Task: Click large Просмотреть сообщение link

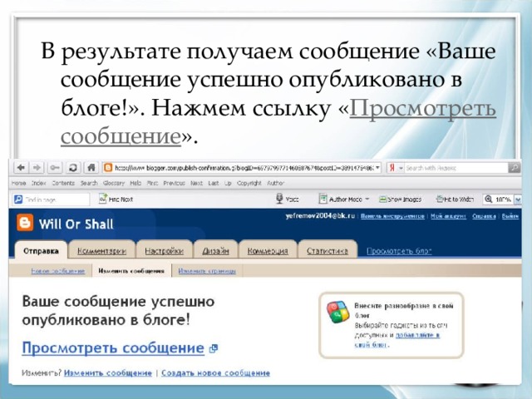Action: click(113, 348)
